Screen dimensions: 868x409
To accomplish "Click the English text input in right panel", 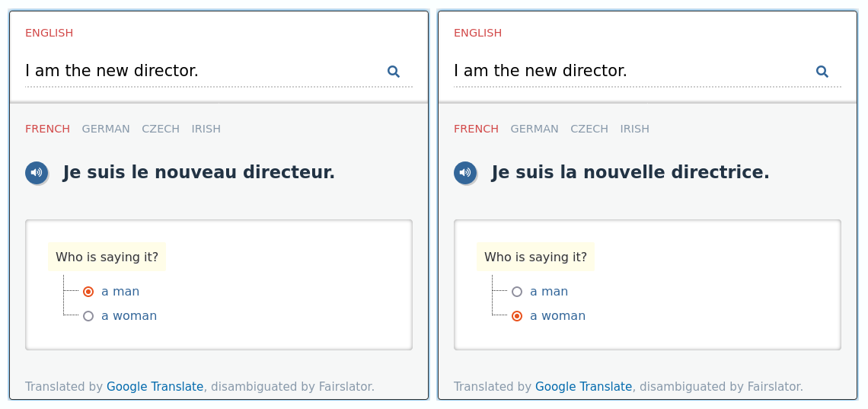I will [x=627, y=72].
